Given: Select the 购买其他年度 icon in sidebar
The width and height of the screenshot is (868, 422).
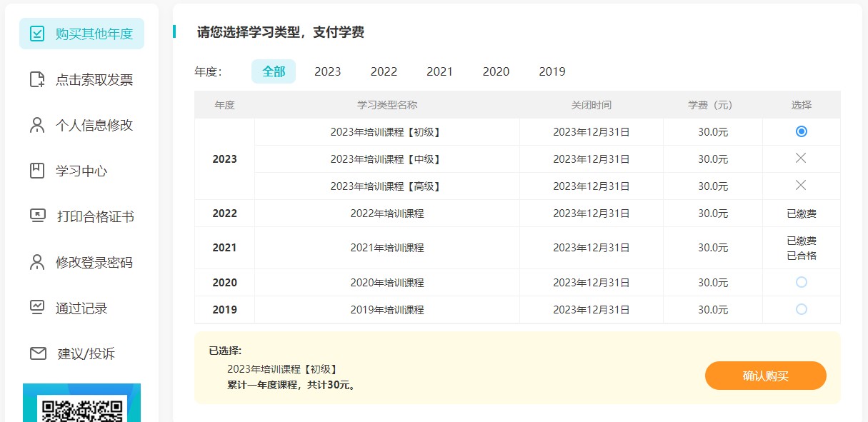Looking at the screenshot, I should [x=36, y=33].
